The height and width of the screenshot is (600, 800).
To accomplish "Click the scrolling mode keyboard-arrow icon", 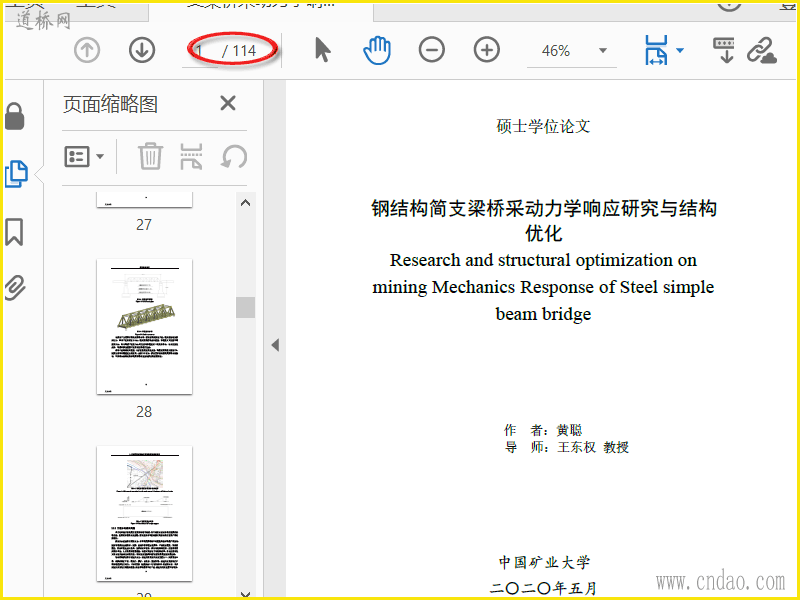I will [x=724, y=50].
